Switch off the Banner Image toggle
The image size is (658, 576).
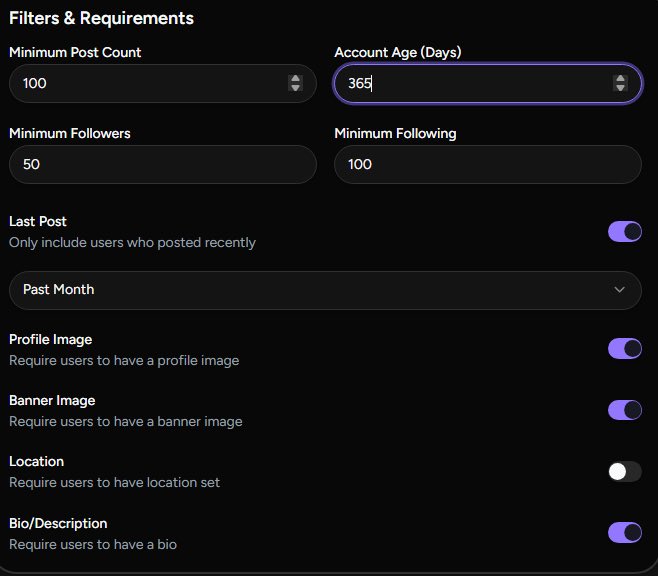pyautogui.click(x=624, y=409)
